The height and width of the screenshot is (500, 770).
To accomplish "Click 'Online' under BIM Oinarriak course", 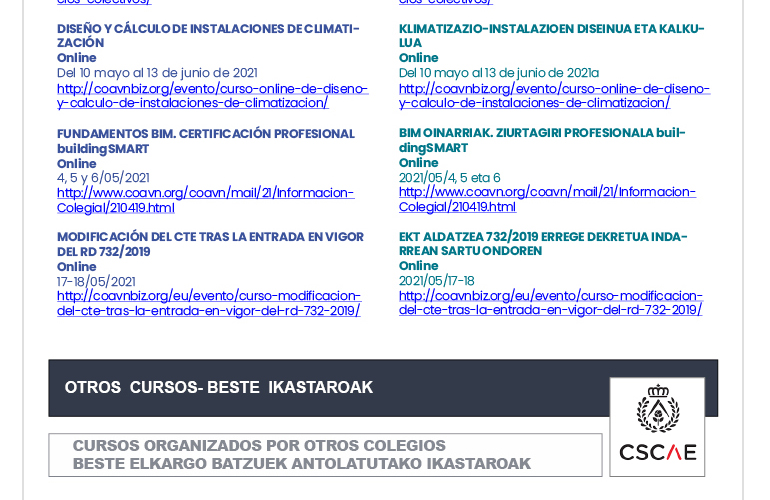I will 418,163.
